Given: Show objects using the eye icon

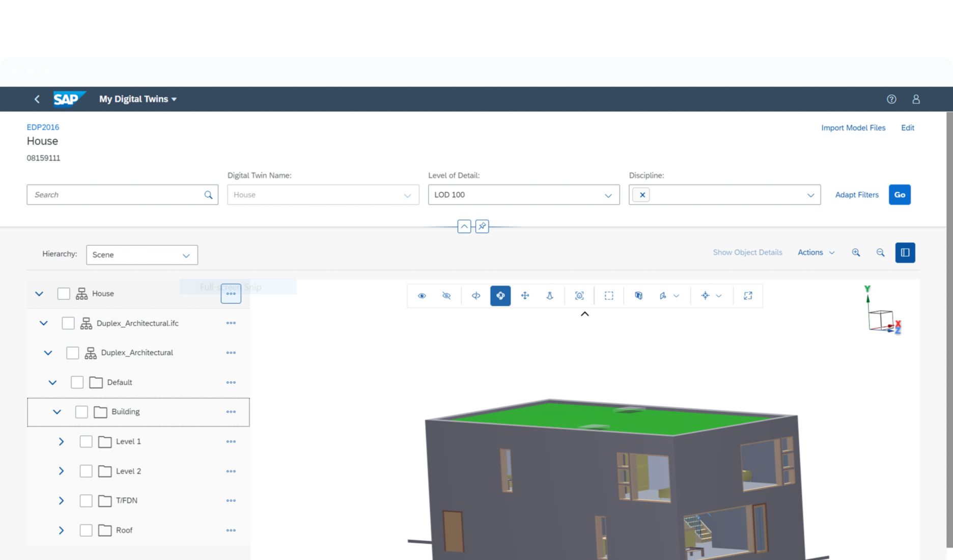Looking at the screenshot, I should click(x=422, y=295).
